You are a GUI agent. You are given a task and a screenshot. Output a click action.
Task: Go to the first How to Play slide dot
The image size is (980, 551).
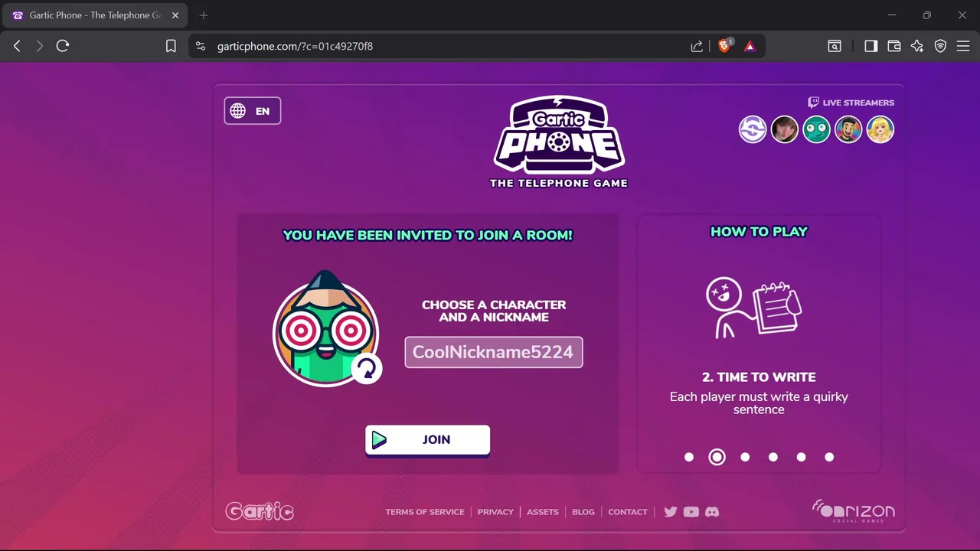(689, 457)
